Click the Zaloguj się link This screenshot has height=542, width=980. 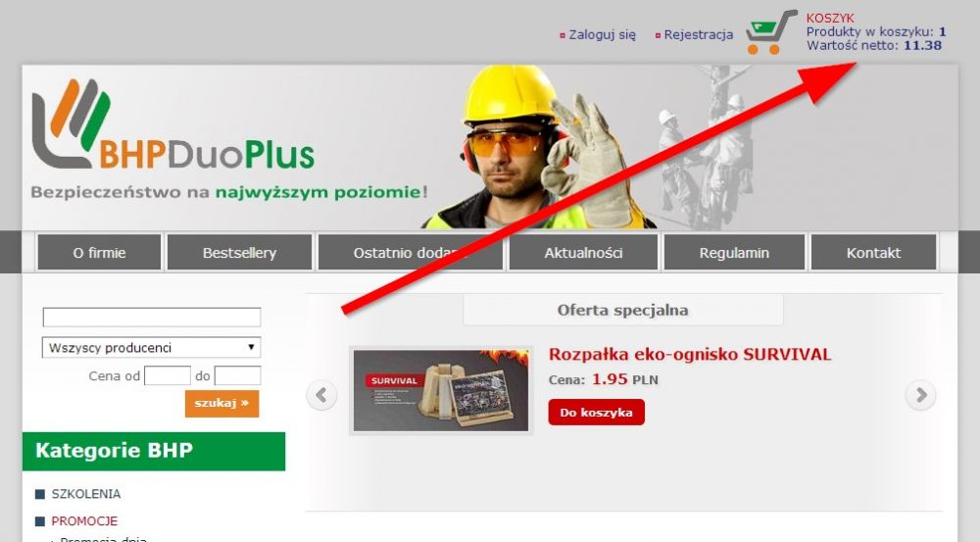click(x=602, y=35)
